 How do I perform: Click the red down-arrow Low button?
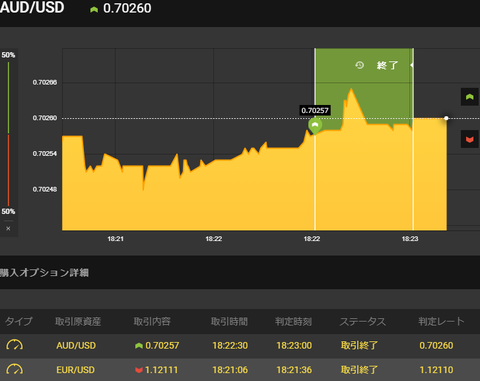(470, 139)
